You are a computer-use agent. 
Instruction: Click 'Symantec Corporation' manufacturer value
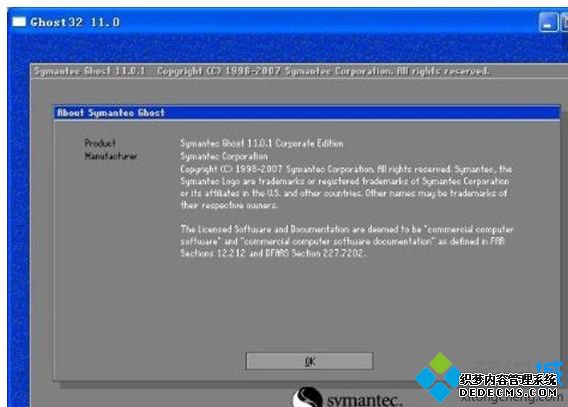click(224, 156)
